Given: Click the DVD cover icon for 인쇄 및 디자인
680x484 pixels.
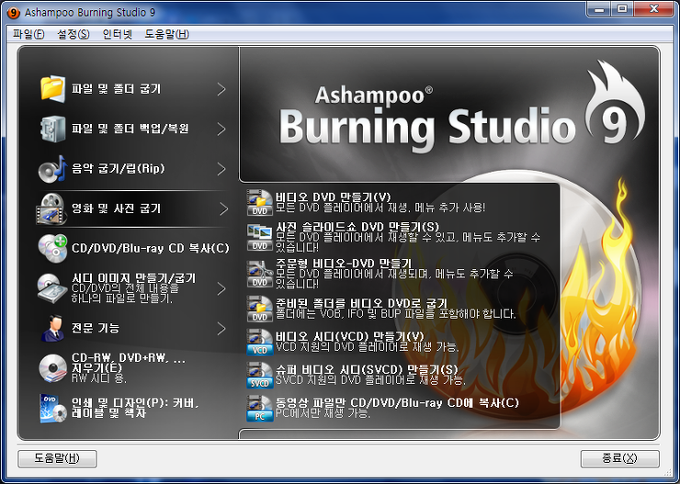Looking at the screenshot, I should click(52, 408).
